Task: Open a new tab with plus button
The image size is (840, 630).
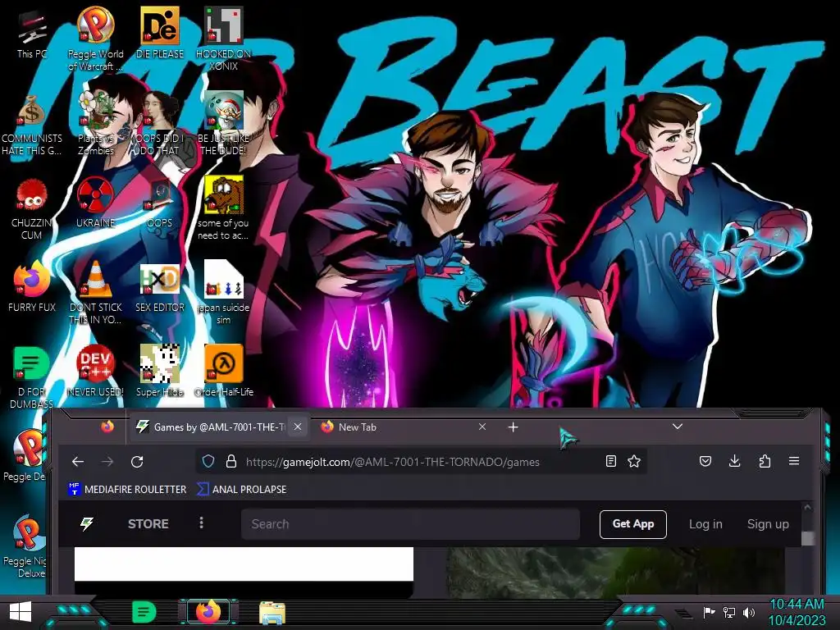Action: 513,427
